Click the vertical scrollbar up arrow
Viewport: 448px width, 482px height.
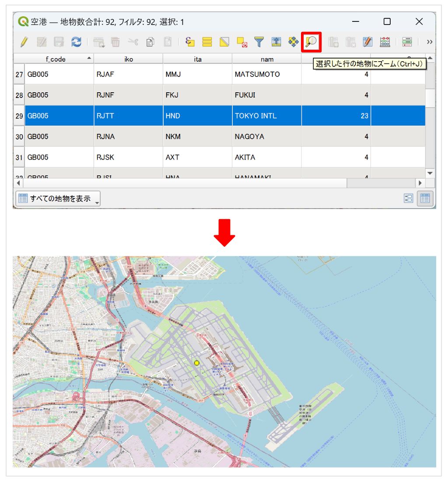click(430, 58)
